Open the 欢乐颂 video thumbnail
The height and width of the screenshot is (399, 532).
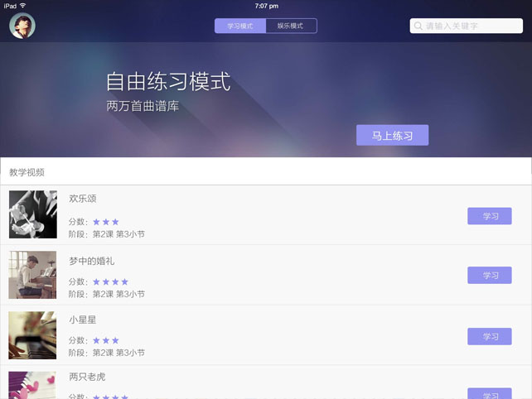[x=33, y=214]
